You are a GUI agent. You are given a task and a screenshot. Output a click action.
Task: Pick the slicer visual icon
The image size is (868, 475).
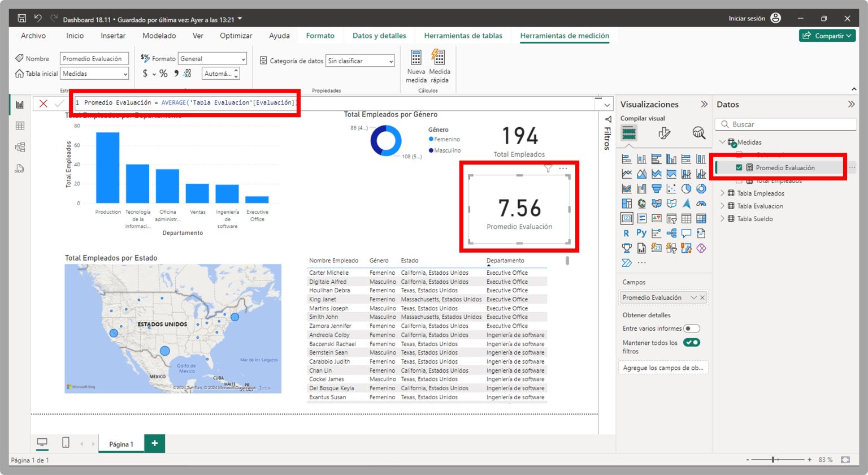point(671,218)
